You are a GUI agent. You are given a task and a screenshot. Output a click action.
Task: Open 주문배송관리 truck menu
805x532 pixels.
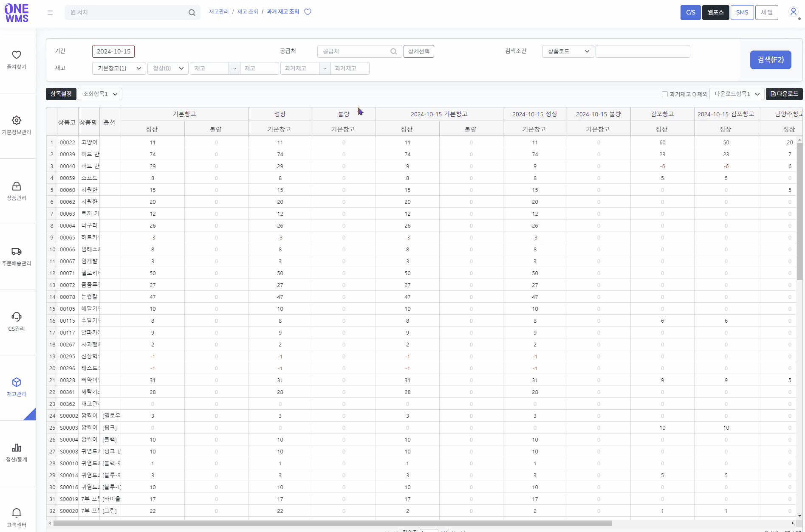coord(17,257)
